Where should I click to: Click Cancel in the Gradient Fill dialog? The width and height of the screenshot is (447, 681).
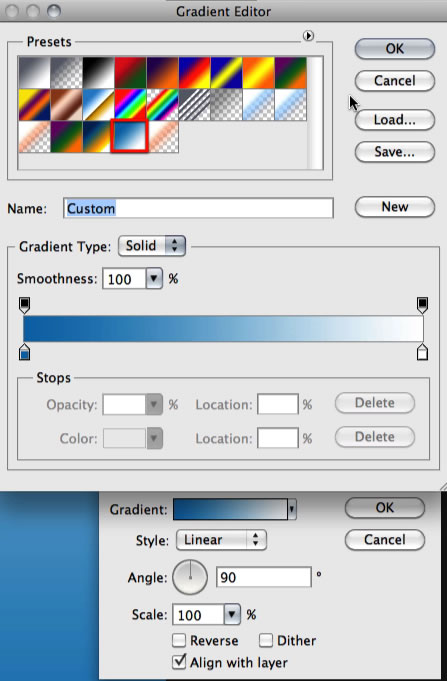click(x=385, y=540)
